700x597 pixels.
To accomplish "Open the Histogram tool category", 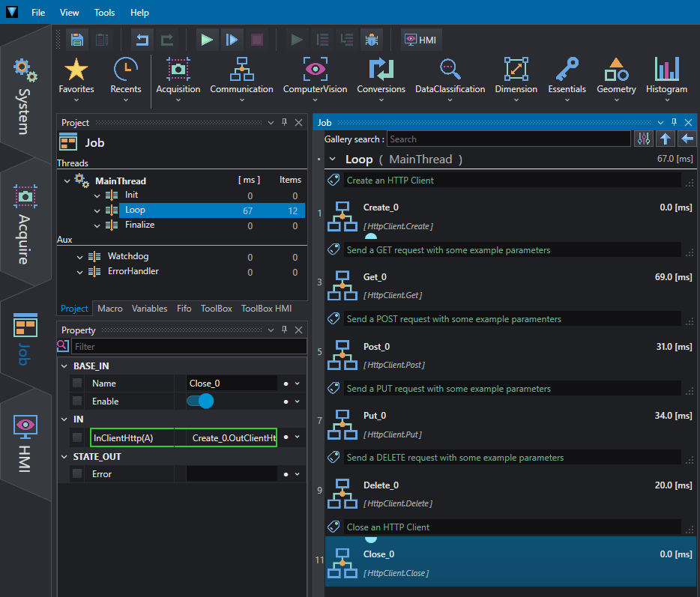I will [x=666, y=79].
